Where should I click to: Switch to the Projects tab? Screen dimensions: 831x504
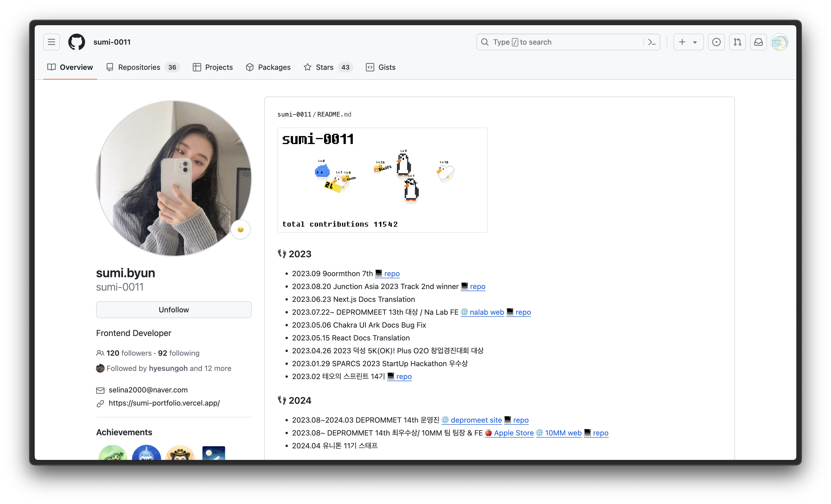pos(213,67)
